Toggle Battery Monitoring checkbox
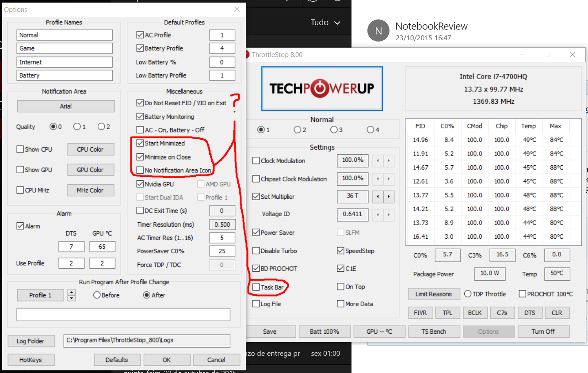This screenshot has width=588, height=373. (140, 117)
